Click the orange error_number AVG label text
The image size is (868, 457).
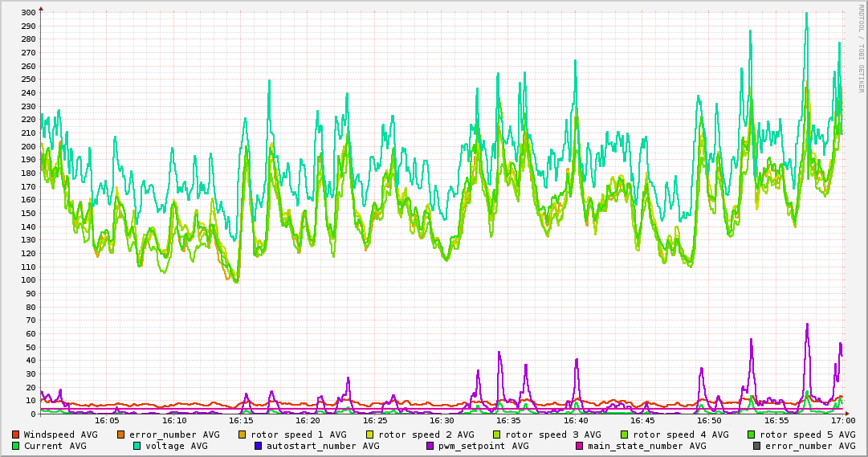click(x=173, y=435)
